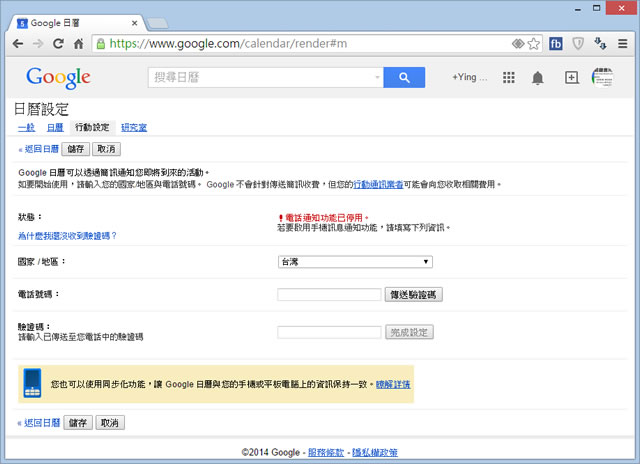
Task: Click the diamond-shaped icon in address bar
Action: (x=518, y=43)
